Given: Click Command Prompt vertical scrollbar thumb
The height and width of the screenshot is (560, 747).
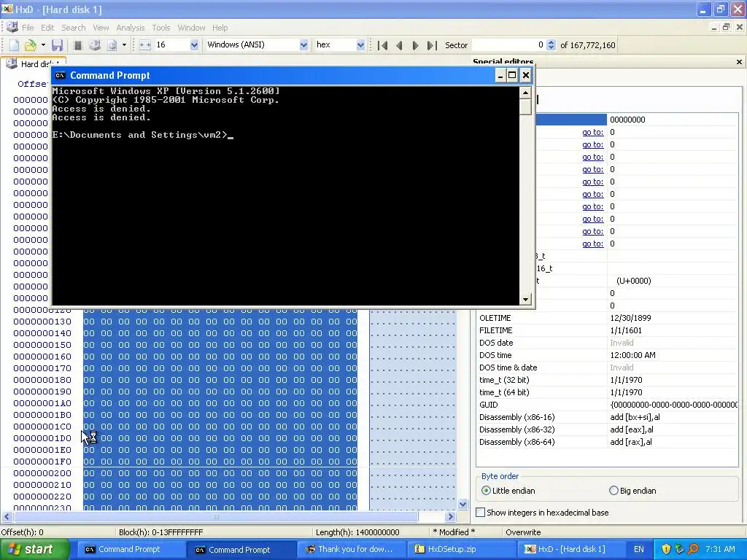Looking at the screenshot, I should (525, 106).
